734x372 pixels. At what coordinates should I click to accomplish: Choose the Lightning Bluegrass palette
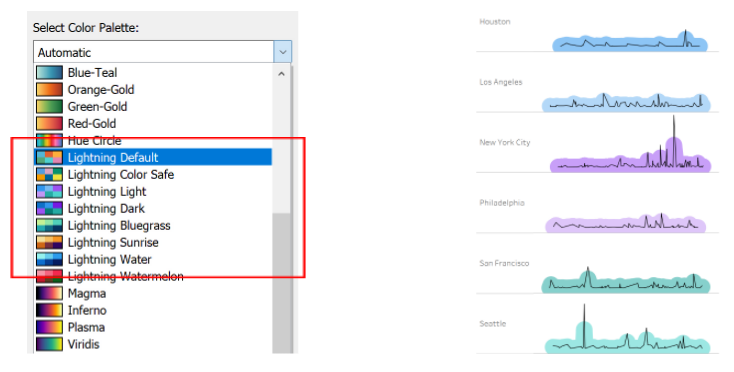pos(153,226)
